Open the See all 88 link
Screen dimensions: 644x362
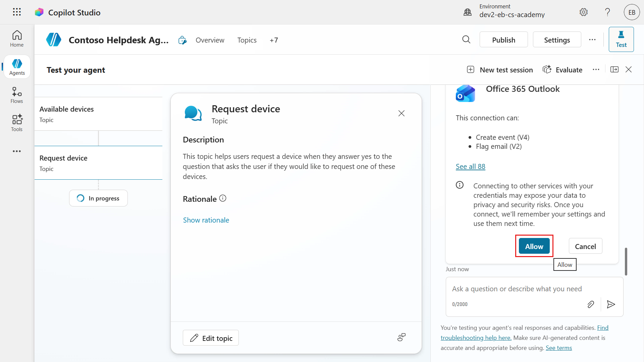[x=470, y=167]
